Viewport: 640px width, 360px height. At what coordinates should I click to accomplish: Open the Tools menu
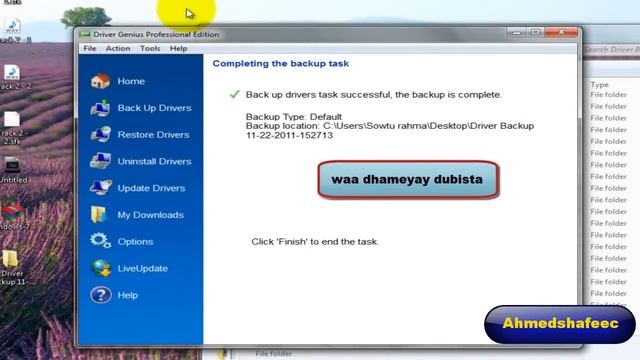(x=150, y=48)
